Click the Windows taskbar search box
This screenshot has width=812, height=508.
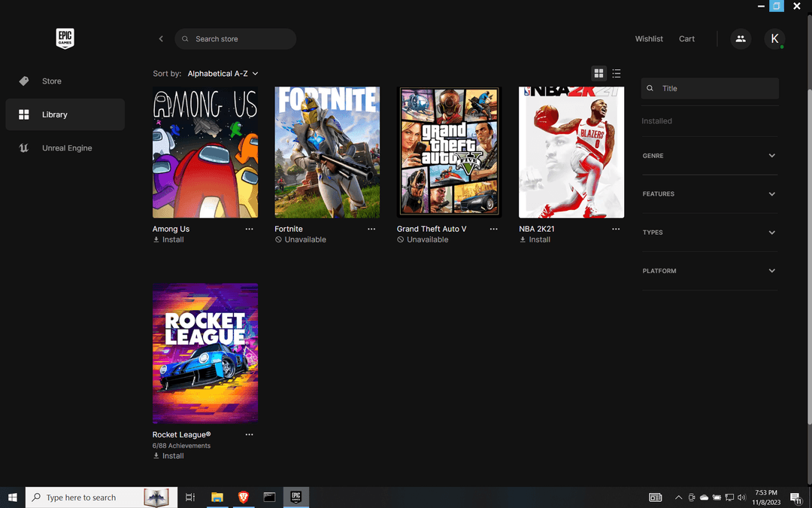coord(101,497)
